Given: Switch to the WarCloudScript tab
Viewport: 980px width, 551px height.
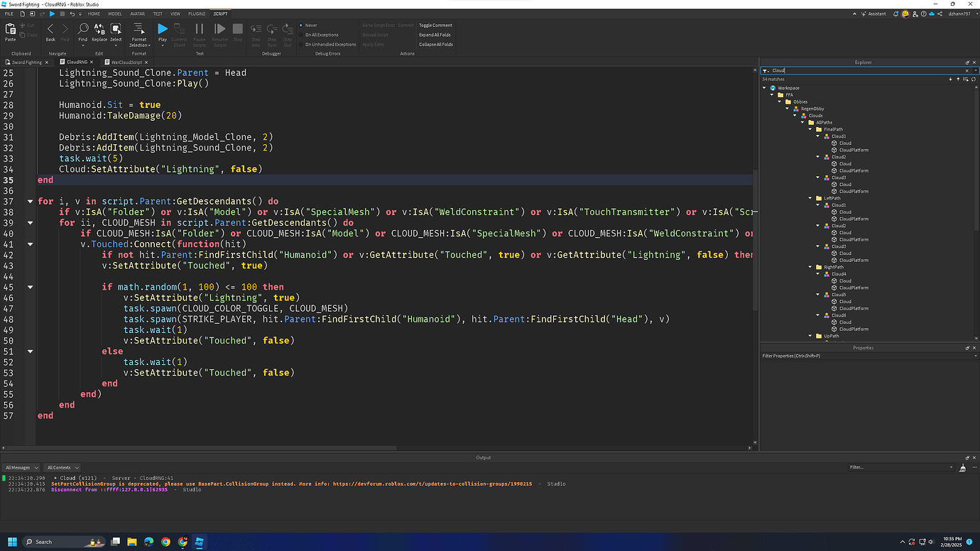Looking at the screenshot, I should [127, 62].
